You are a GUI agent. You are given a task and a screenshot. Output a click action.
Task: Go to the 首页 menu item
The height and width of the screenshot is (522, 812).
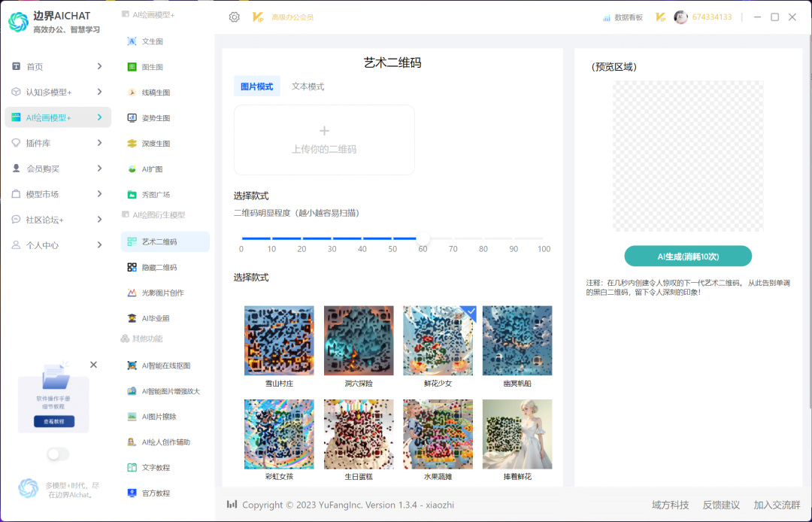[x=33, y=66]
